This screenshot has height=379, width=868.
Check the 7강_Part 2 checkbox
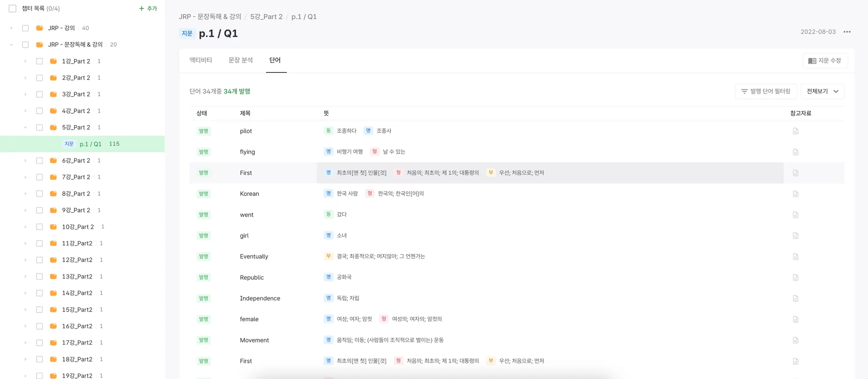click(x=39, y=177)
